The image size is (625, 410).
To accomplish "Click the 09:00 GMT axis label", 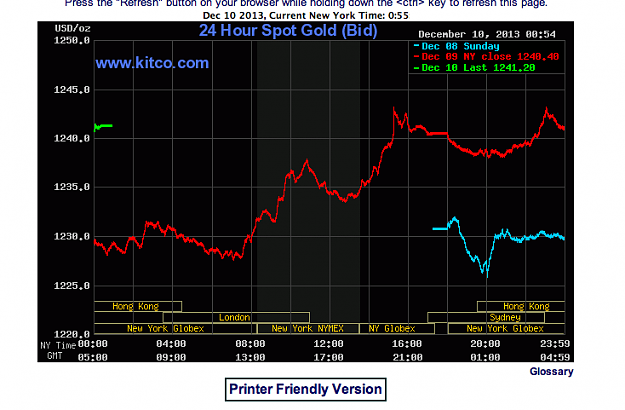I will point(171,357).
